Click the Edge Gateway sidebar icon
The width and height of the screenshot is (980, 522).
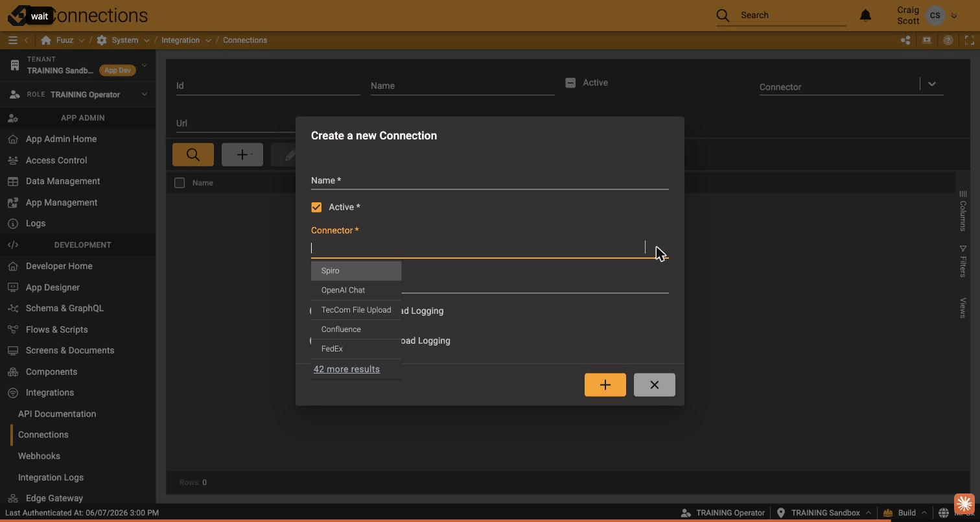click(x=13, y=498)
